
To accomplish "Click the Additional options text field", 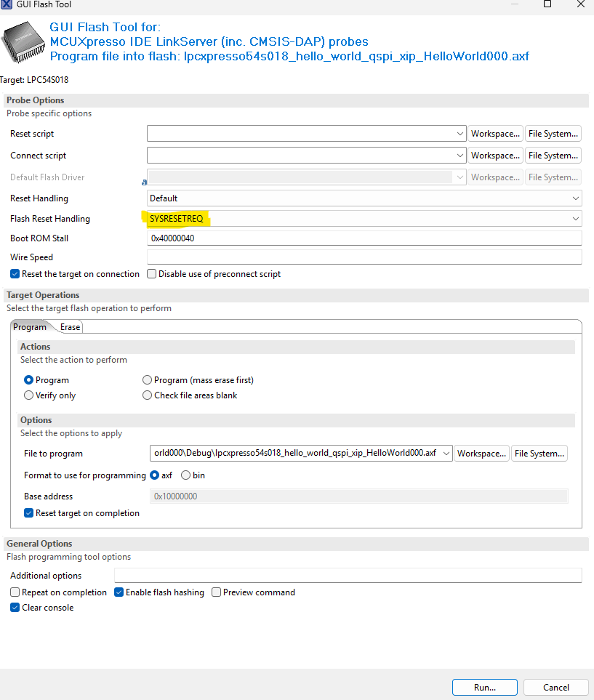I will coord(348,576).
